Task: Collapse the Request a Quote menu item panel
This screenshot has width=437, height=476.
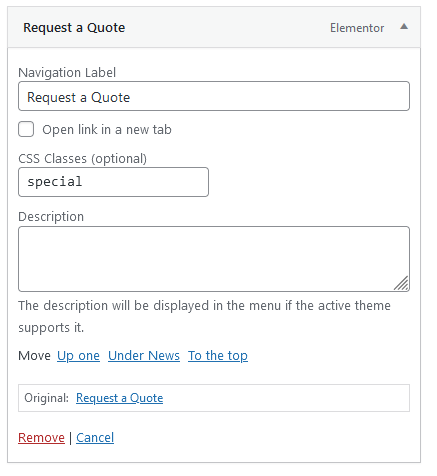Action: point(404,27)
